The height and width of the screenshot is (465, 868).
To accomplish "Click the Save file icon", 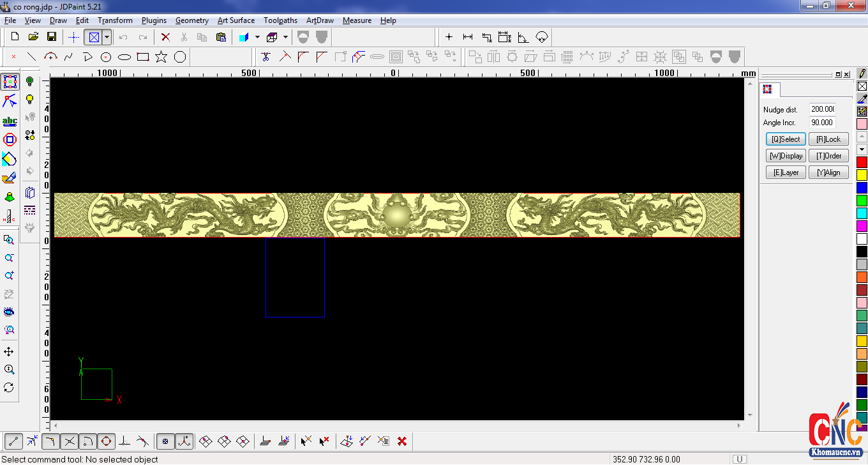I will (x=52, y=37).
